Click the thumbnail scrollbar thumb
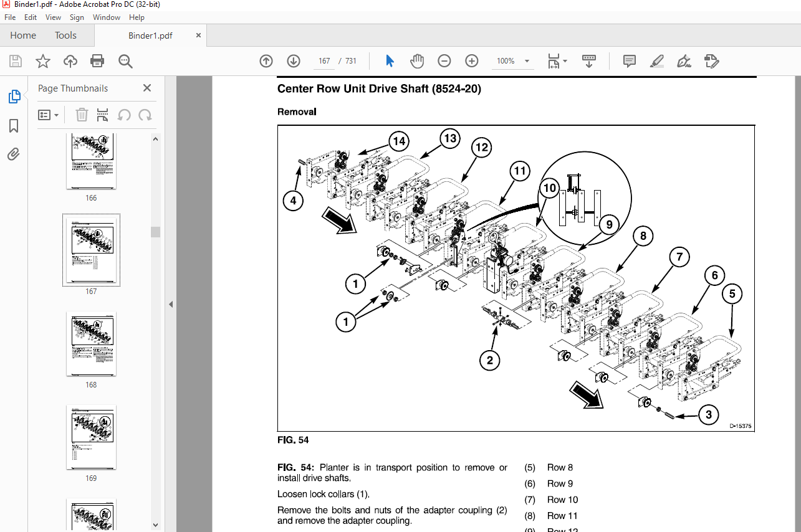 (155, 232)
